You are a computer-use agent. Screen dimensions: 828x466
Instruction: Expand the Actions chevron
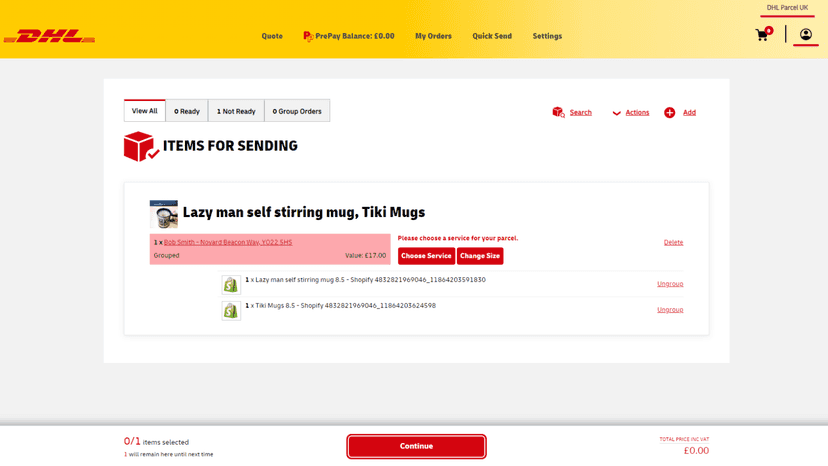(616, 113)
